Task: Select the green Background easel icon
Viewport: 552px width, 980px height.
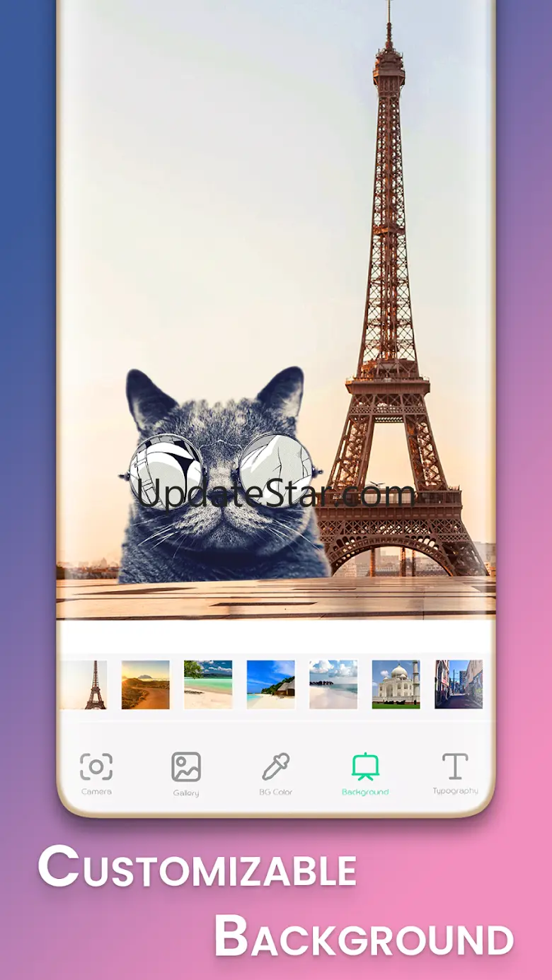Action: [x=365, y=767]
